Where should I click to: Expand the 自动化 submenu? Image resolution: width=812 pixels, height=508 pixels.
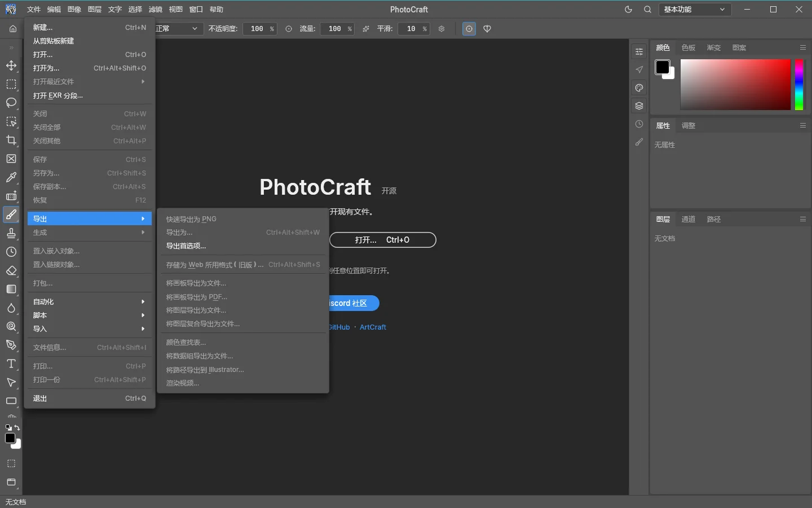[x=90, y=302]
